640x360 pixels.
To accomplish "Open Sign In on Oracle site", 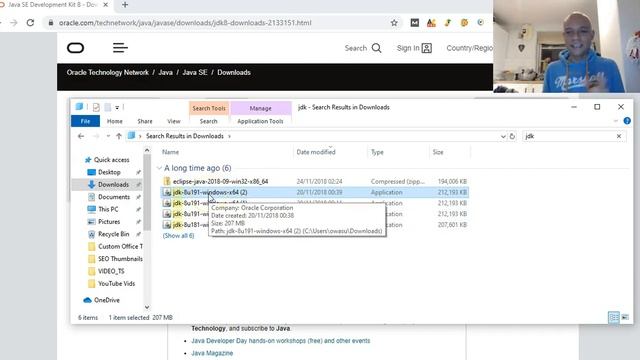I will pyautogui.click(x=414, y=48).
